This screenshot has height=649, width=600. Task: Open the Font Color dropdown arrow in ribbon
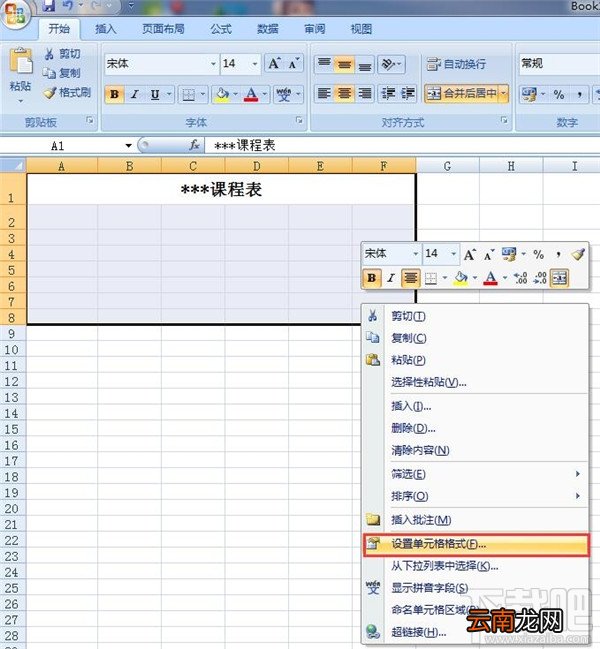[264, 94]
